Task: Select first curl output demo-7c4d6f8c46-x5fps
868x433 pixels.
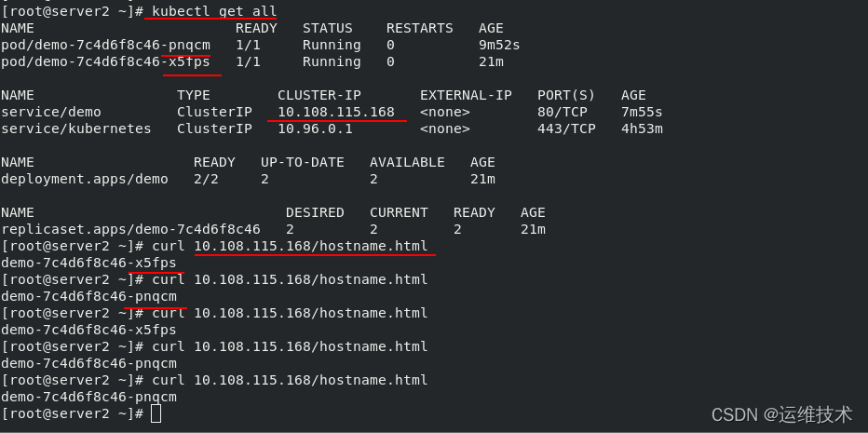Action: coord(88,263)
